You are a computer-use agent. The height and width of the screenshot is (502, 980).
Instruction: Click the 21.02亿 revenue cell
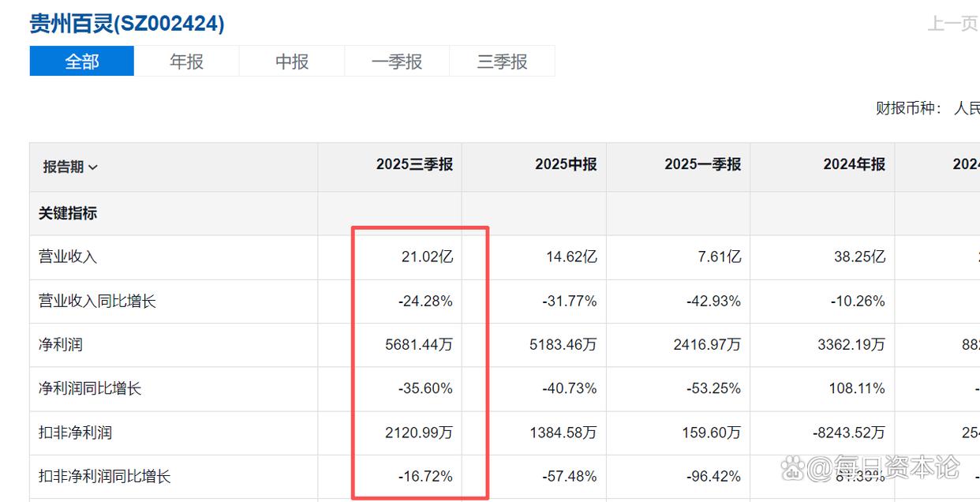[427, 257]
